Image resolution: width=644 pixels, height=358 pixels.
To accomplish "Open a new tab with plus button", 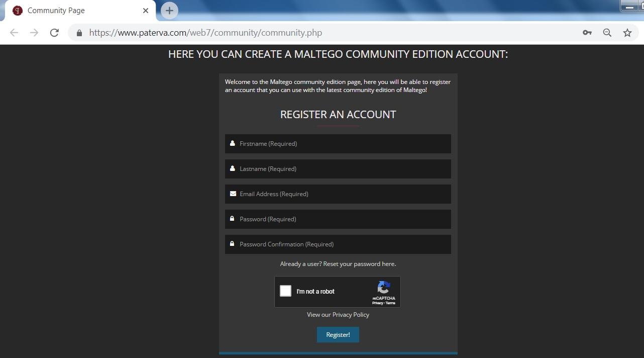I will click(169, 10).
